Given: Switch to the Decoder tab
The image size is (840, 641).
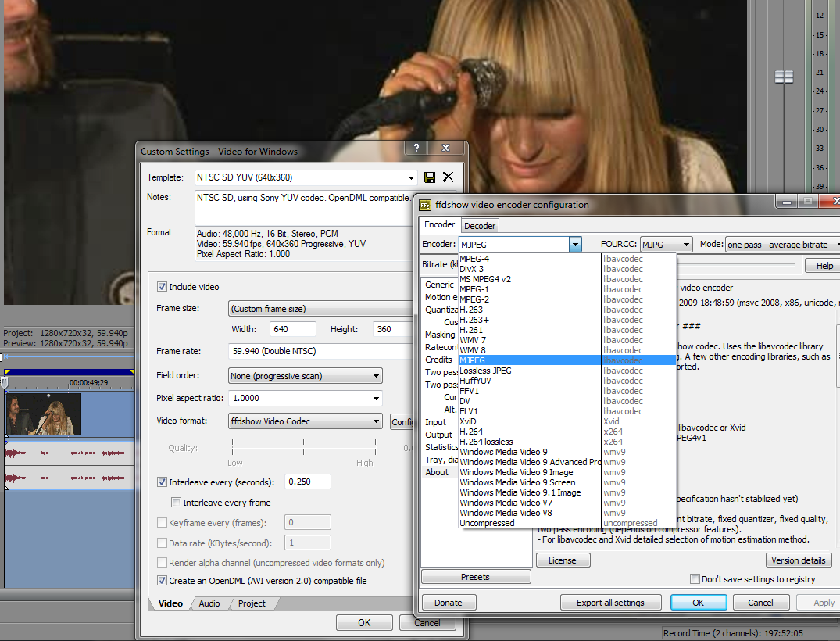Looking at the screenshot, I should tap(480, 226).
